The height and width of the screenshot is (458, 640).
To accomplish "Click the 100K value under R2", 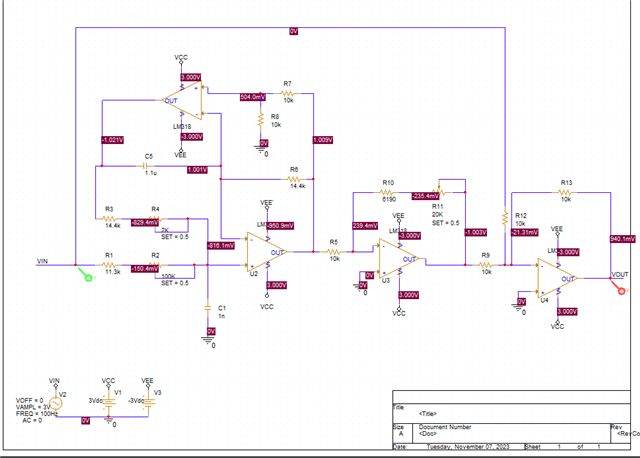I will coord(168,276).
